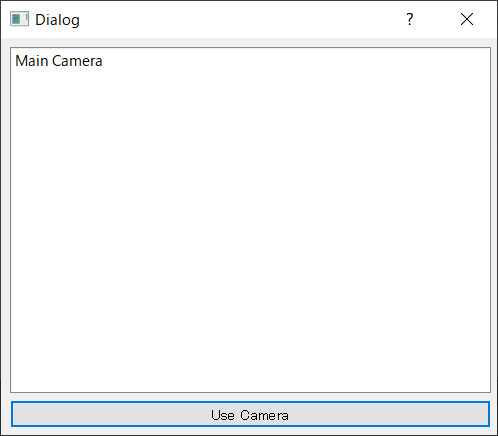Click the Dialog title text
This screenshot has height=436, width=498.
(57, 20)
